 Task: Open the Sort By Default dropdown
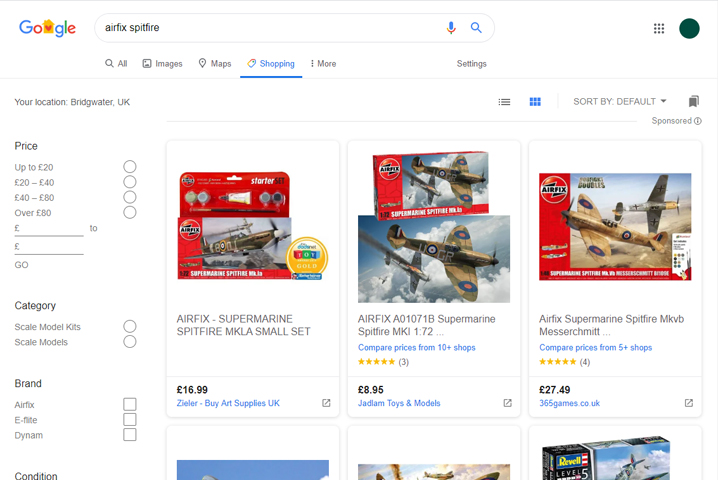(620, 102)
